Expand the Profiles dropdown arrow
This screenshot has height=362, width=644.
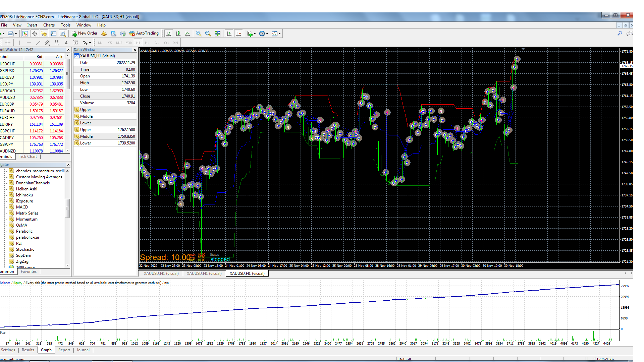point(16,34)
